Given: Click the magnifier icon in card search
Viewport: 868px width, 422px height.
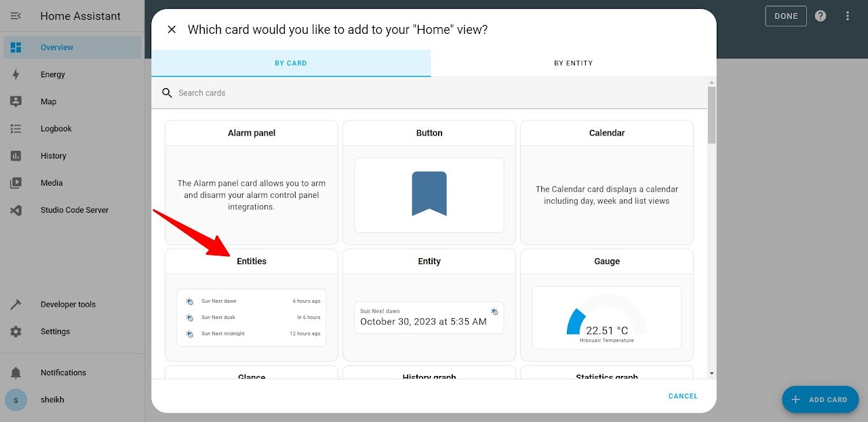Looking at the screenshot, I should (167, 93).
